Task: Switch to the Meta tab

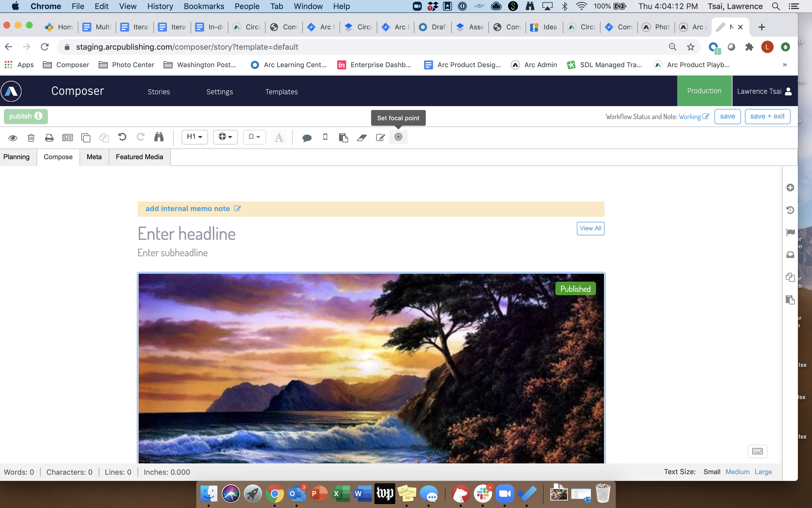Action: [x=94, y=157]
